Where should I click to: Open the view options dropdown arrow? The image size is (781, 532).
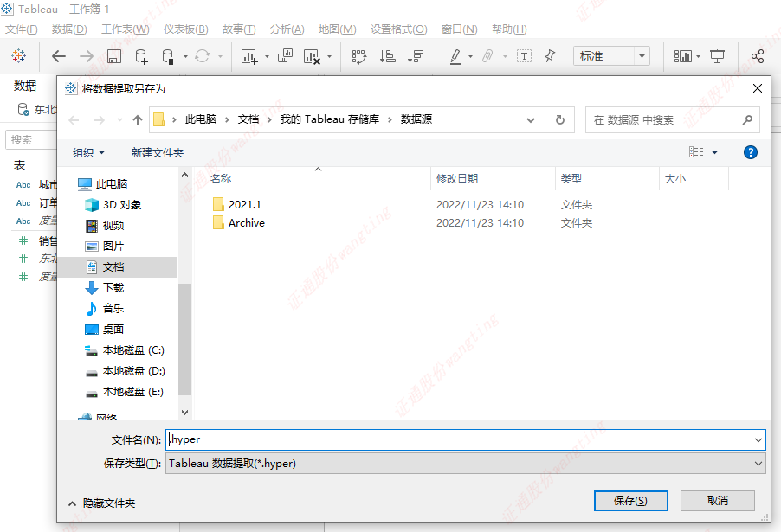tap(714, 152)
